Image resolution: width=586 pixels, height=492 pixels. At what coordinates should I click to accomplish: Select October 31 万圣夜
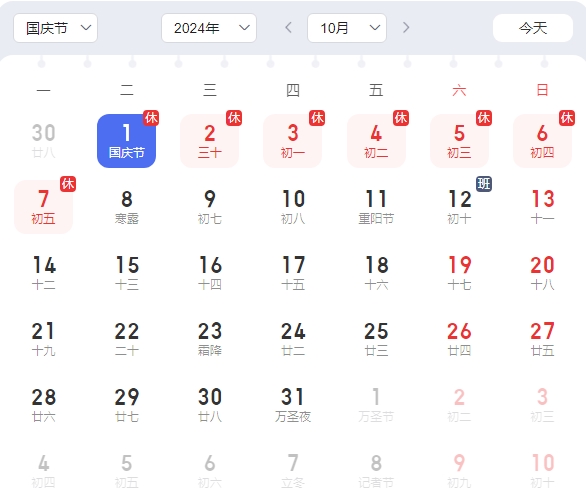pyautogui.click(x=293, y=405)
